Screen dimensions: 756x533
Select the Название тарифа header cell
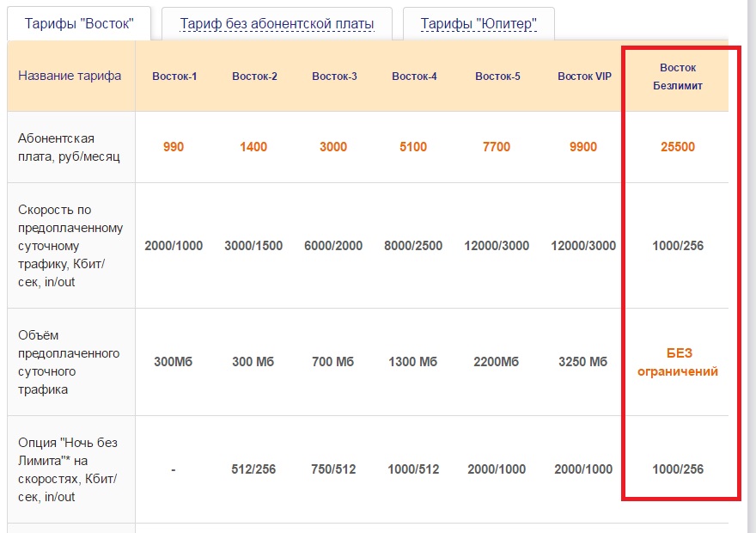coord(70,76)
